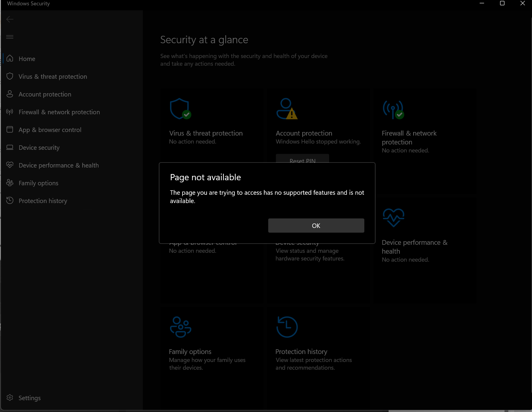Open Device performance & health sidebar entry

tap(59, 165)
